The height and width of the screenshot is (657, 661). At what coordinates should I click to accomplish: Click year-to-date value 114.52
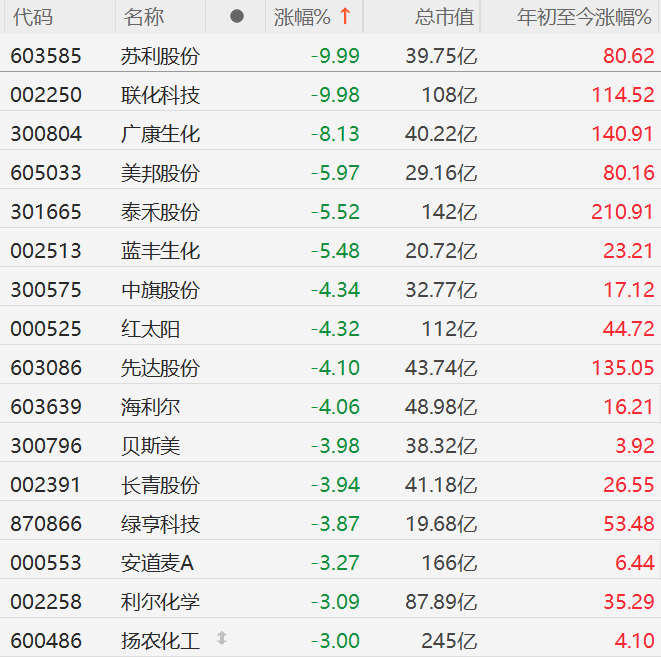pos(623,95)
